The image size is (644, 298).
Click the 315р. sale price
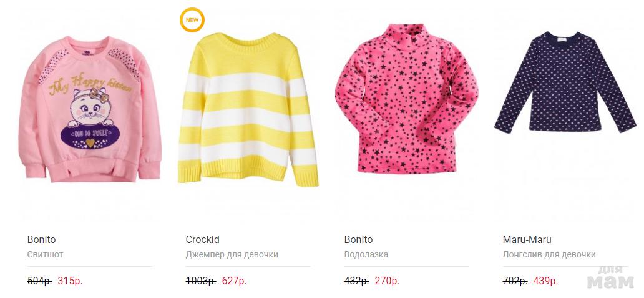(70, 281)
